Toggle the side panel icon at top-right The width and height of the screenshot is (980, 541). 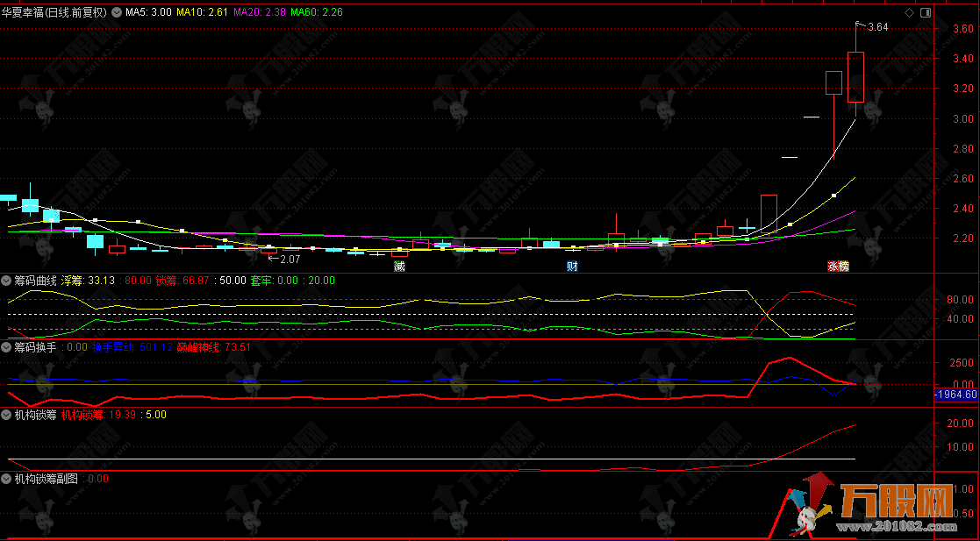(x=923, y=13)
